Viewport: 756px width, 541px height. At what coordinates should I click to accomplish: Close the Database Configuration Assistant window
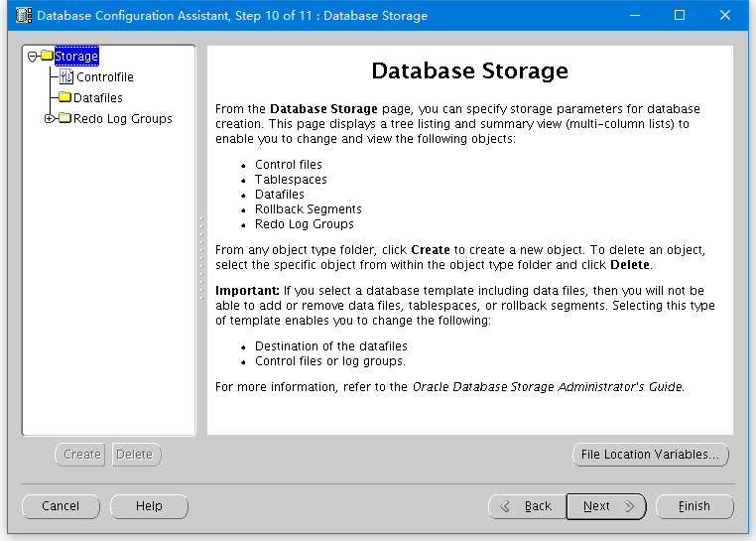point(724,16)
